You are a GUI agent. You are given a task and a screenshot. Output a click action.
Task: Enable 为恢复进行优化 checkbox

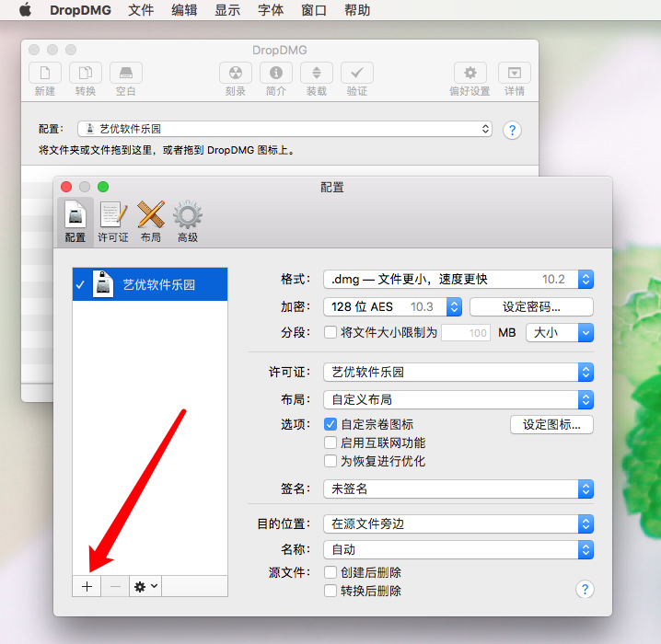coord(330,461)
